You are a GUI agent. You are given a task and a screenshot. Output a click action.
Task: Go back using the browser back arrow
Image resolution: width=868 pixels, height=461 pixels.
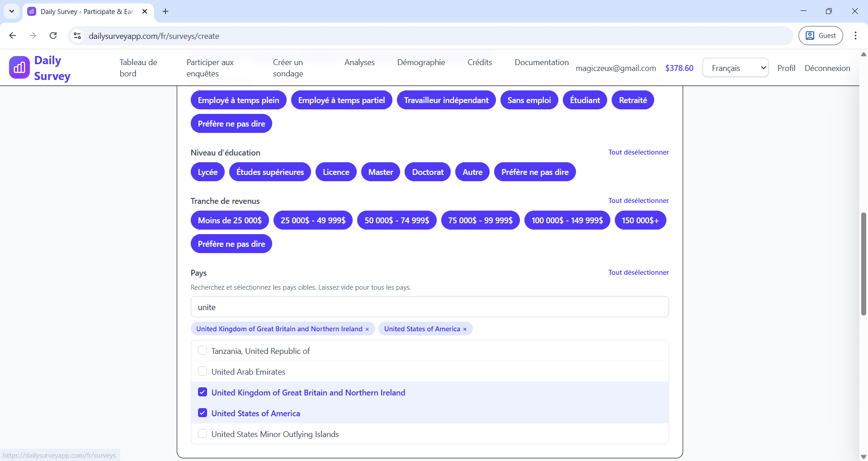pyautogui.click(x=13, y=36)
